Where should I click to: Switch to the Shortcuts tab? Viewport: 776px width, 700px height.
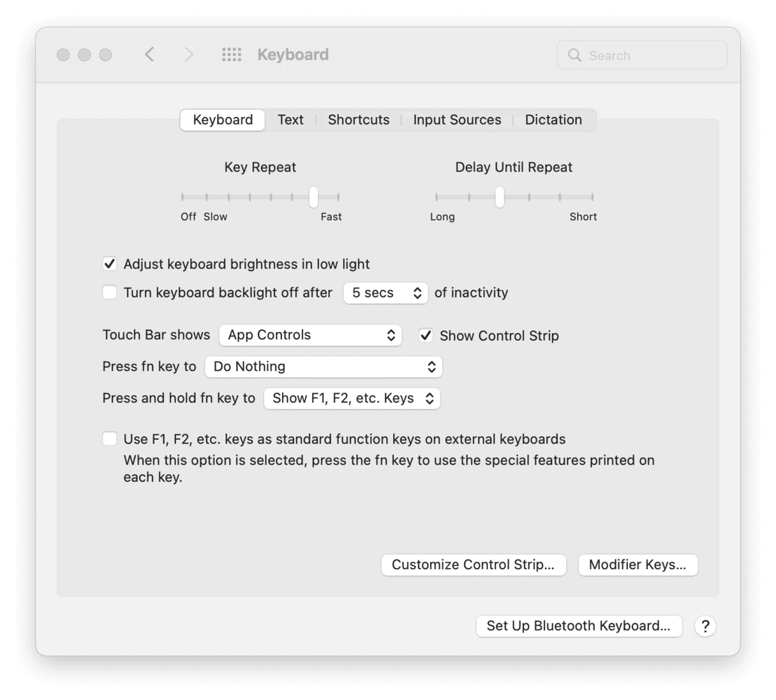click(x=358, y=119)
